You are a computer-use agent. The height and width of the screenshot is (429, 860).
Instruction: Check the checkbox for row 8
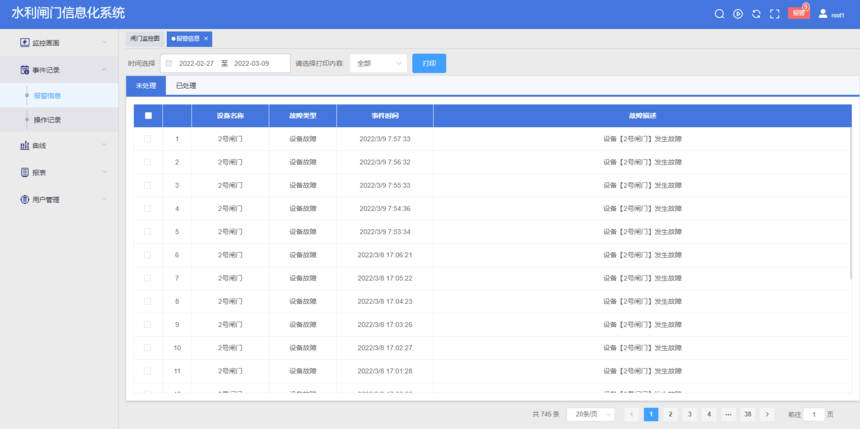(148, 301)
